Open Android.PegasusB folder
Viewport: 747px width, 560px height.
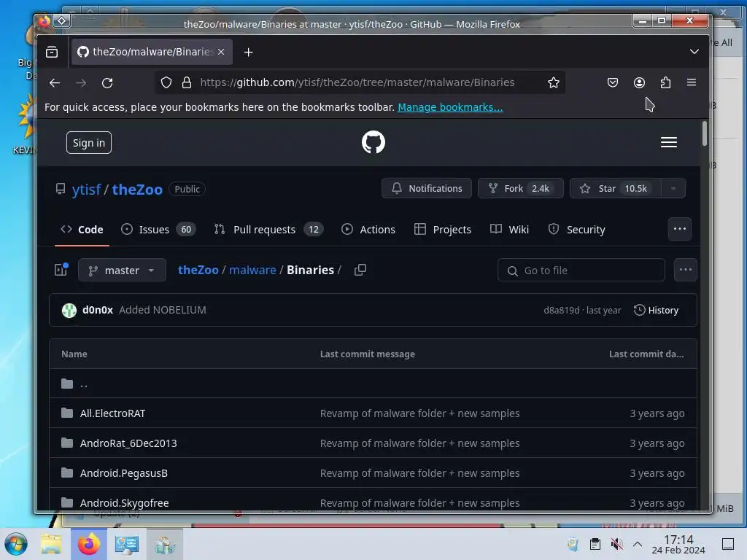(124, 473)
